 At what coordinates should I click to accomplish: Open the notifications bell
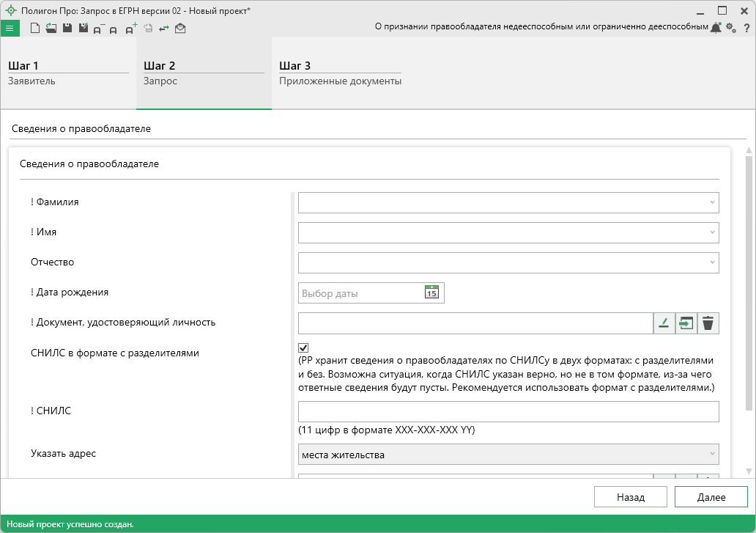(716, 28)
